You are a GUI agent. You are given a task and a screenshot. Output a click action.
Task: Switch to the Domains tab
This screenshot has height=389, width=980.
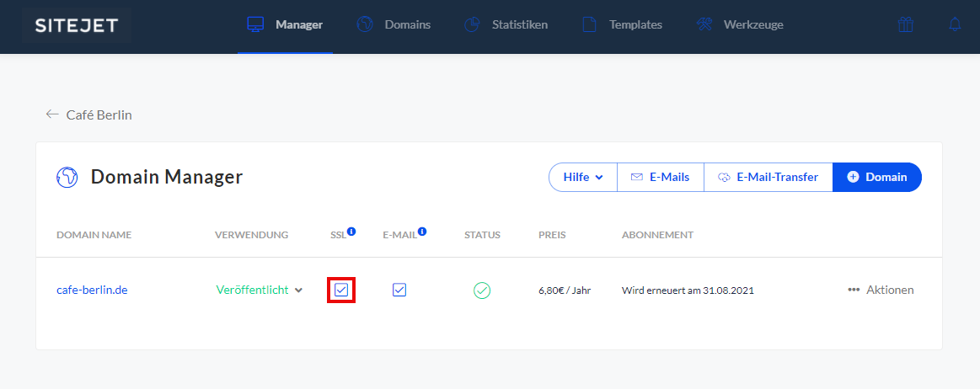tap(394, 25)
